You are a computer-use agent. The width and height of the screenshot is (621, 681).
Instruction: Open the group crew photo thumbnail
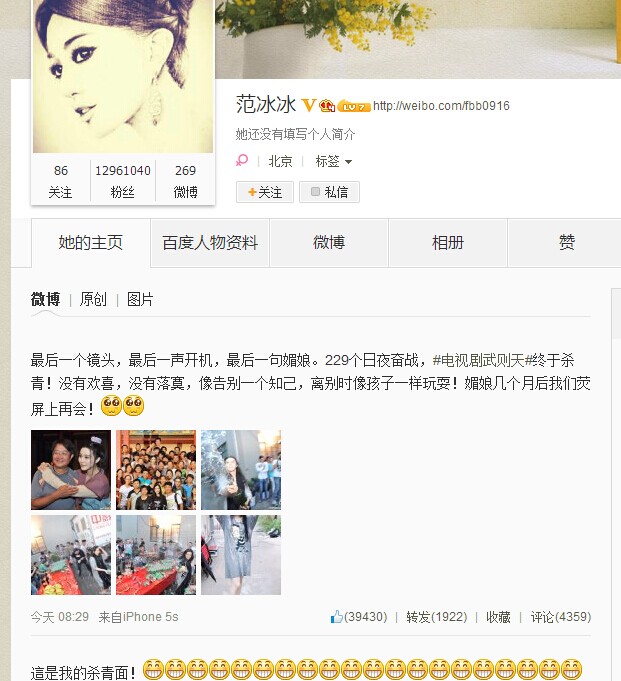point(156,470)
